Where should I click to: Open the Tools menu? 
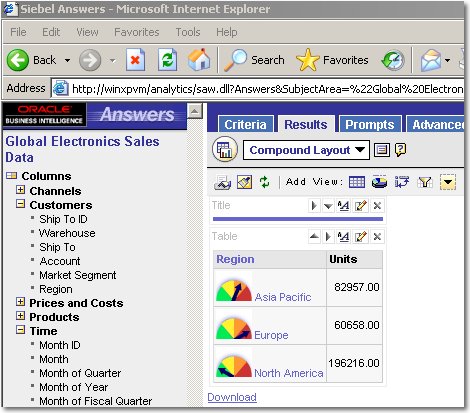click(188, 32)
